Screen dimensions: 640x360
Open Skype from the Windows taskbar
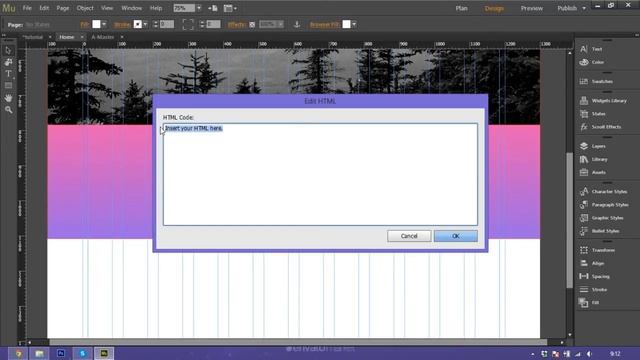coord(82,353)
